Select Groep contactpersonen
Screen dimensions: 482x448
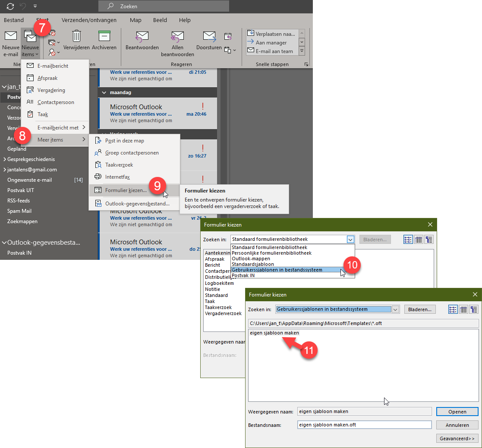click(x=134, y=153)
